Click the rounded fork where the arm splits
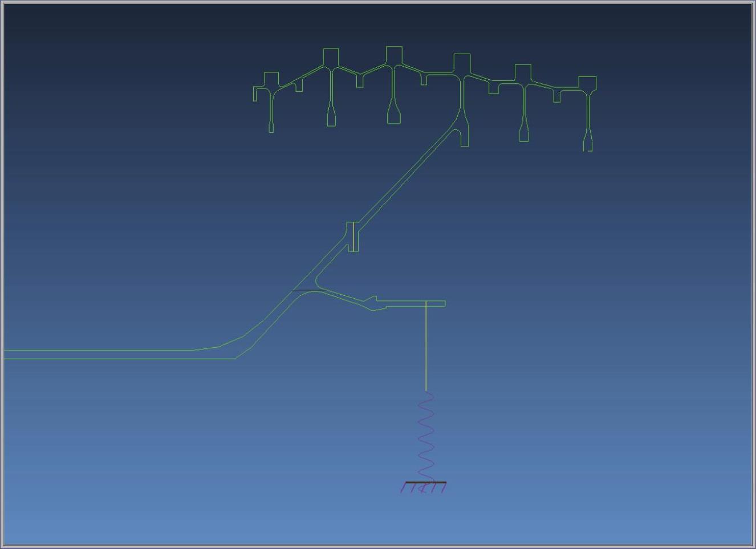The width and height of the screenshot is (756, 549). (x=317, y=282)
